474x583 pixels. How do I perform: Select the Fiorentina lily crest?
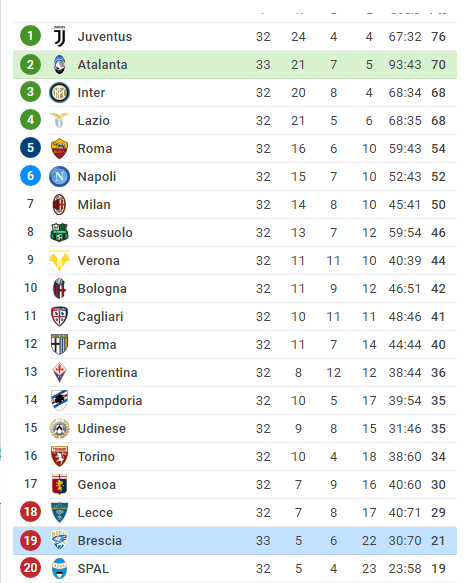pyautogui.click(x=59, y=373)
